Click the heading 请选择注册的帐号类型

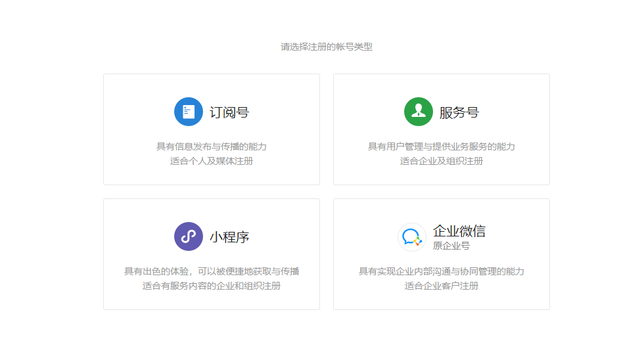[x=327, y=47]
